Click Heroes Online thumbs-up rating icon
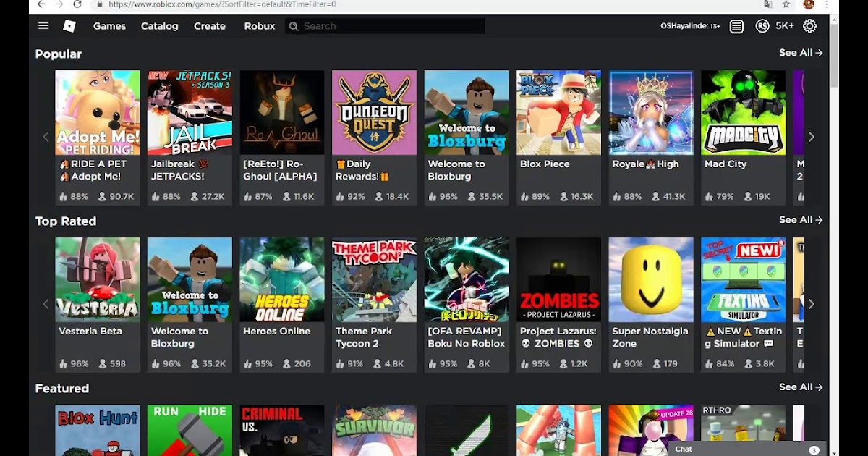 pos(248,363)
